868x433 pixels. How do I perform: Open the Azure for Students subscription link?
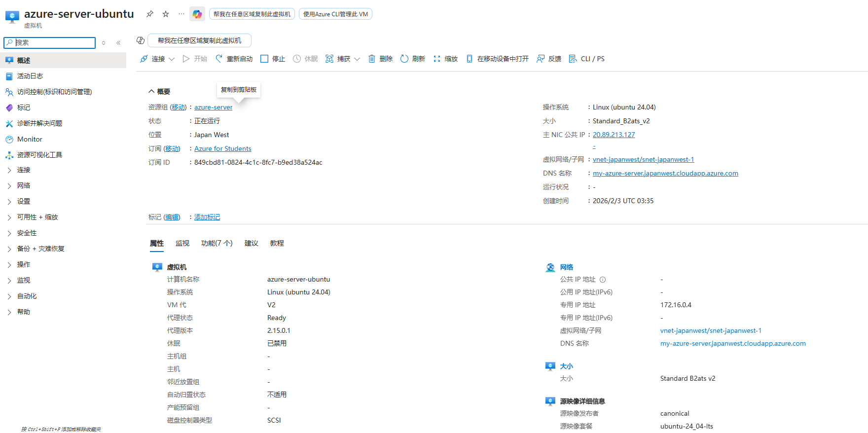tap(223, 148)
